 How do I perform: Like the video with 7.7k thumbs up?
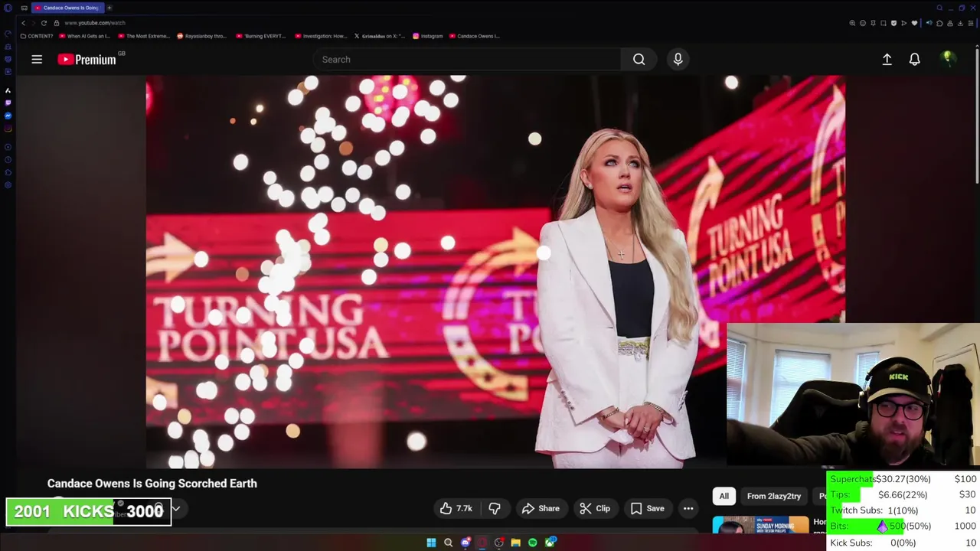pyautogui.click(x=456, y=508)
